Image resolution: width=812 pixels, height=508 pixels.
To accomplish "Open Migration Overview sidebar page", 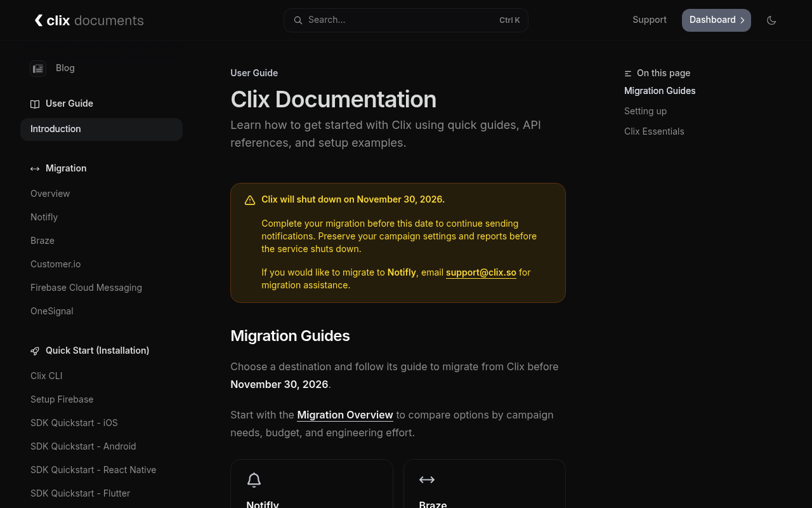I will click(50, 194).
